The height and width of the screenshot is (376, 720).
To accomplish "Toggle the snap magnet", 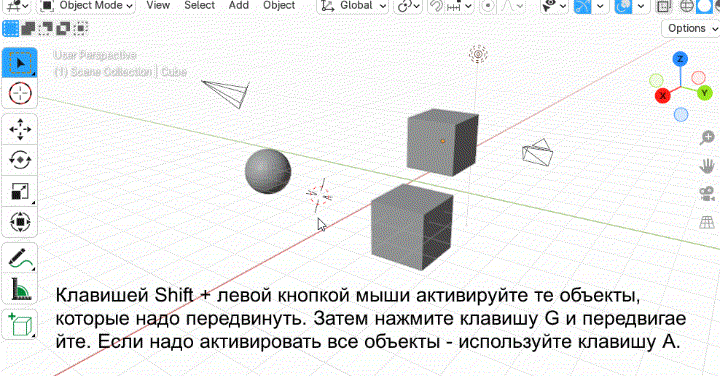I will [x=436, y=6].
